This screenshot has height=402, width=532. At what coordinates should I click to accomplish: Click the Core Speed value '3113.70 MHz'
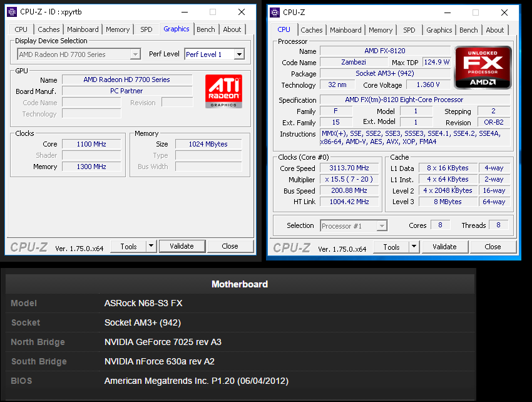[x=349, y=168]
